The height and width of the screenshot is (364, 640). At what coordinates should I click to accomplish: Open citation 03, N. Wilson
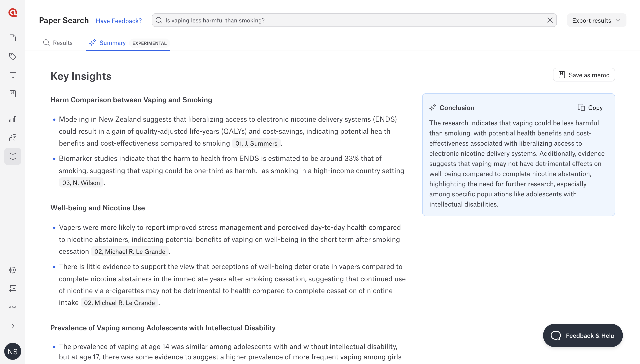tap(81, 183)
